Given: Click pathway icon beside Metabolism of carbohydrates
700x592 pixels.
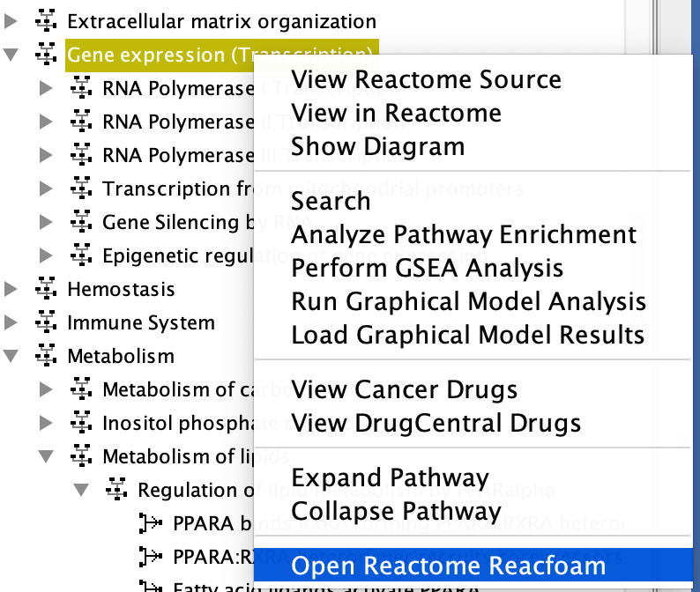Looking at the screenshot, I should click(x=81, y=389).
